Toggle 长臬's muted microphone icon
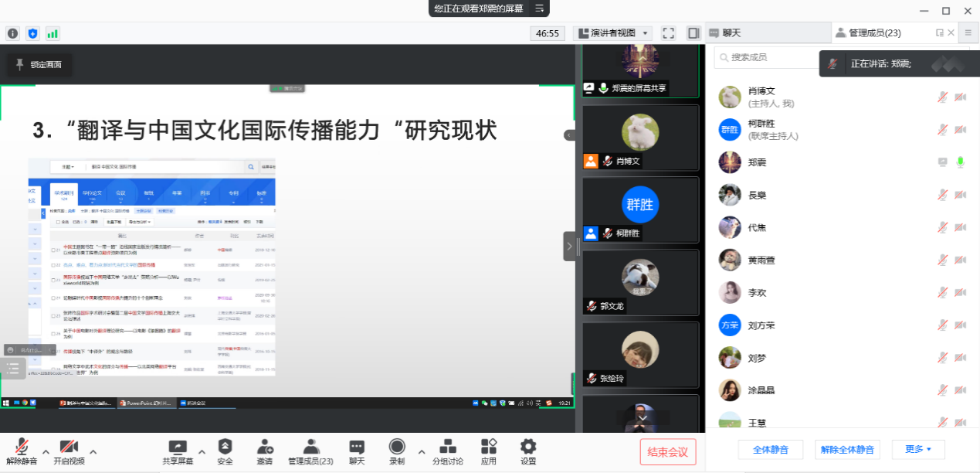The height and width of the screenshot is (473, 980). tap(942, 195)
